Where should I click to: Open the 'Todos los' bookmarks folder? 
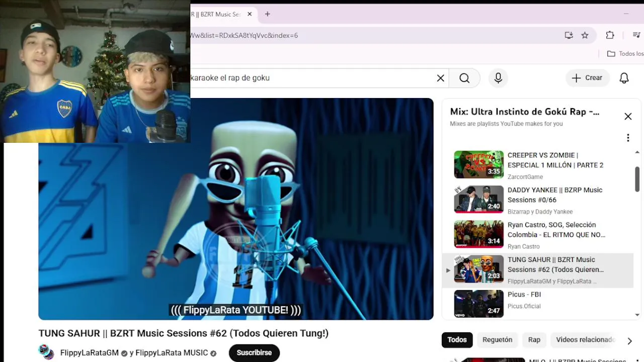(625, 54)
